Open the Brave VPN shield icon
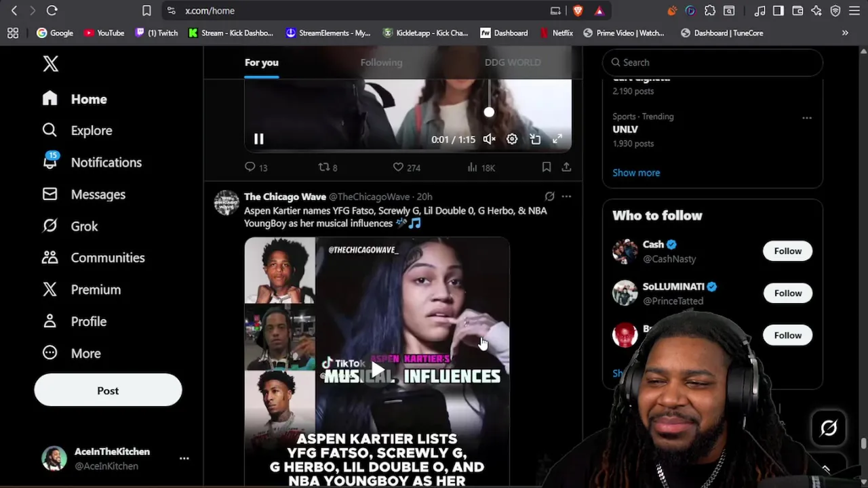Viewport: 868px width, 488px height. 835,11
